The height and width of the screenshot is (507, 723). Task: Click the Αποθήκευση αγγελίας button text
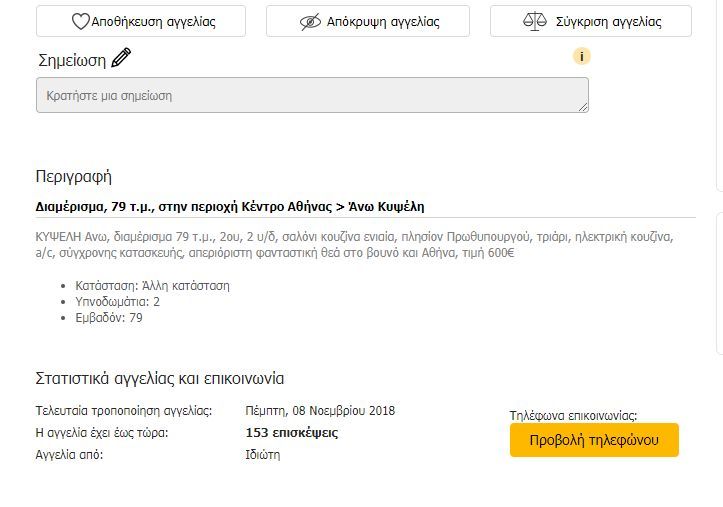[154, 22]
